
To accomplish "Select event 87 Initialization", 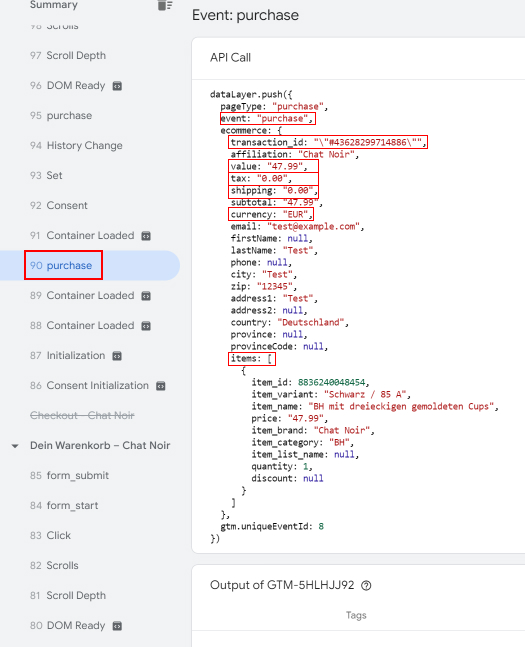I will click(x=67, y=355).
